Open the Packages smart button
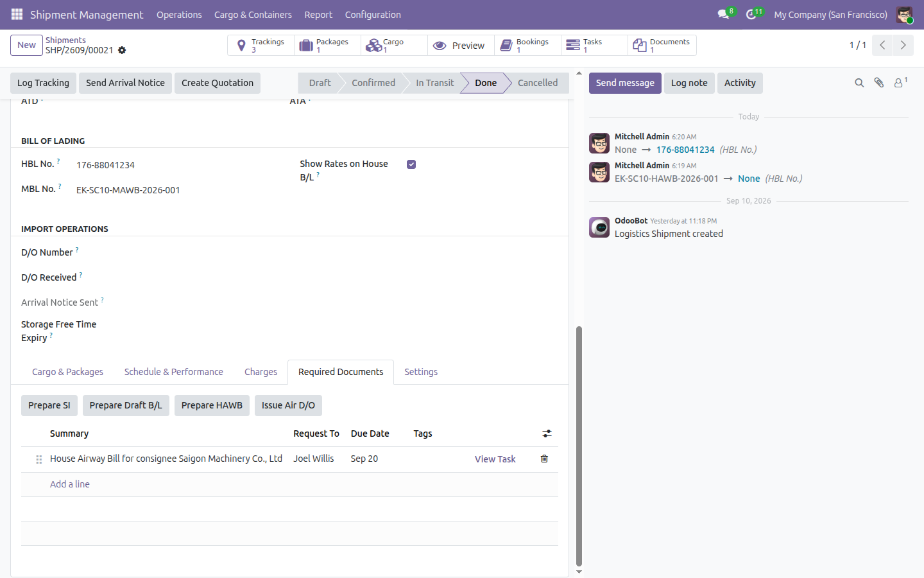This screenshot has width=924, height=578. [x=327, y=46]
